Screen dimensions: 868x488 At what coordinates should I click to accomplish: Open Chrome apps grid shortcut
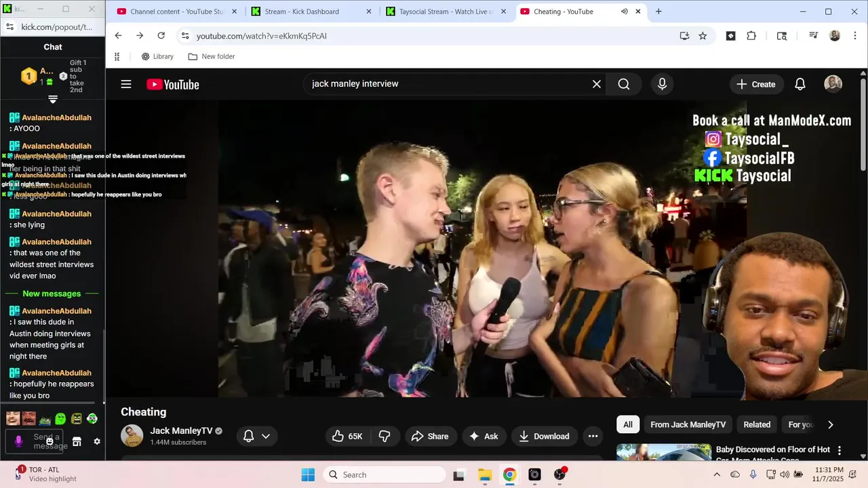pos(117,57)
